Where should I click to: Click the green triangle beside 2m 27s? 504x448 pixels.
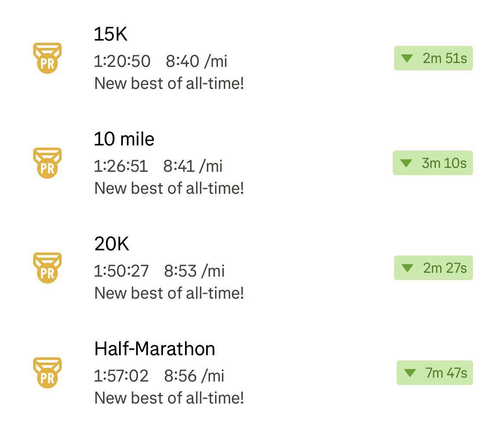pos(407,268)
